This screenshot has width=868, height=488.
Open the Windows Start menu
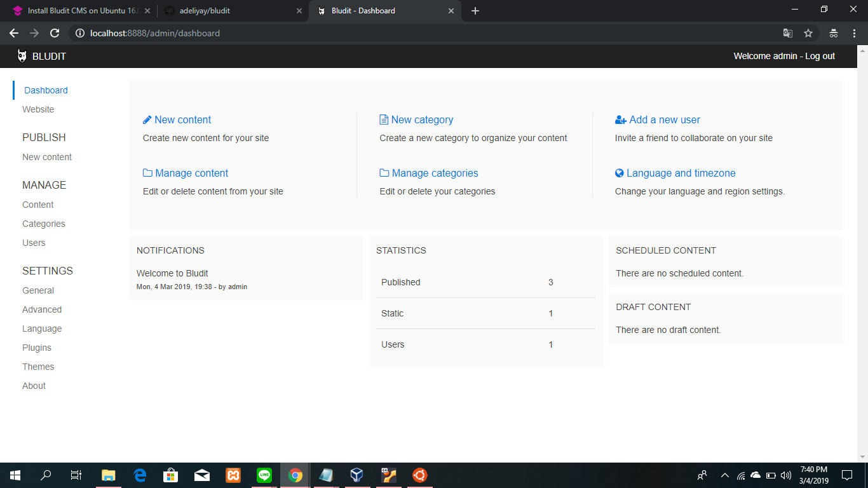coord(15,475)
